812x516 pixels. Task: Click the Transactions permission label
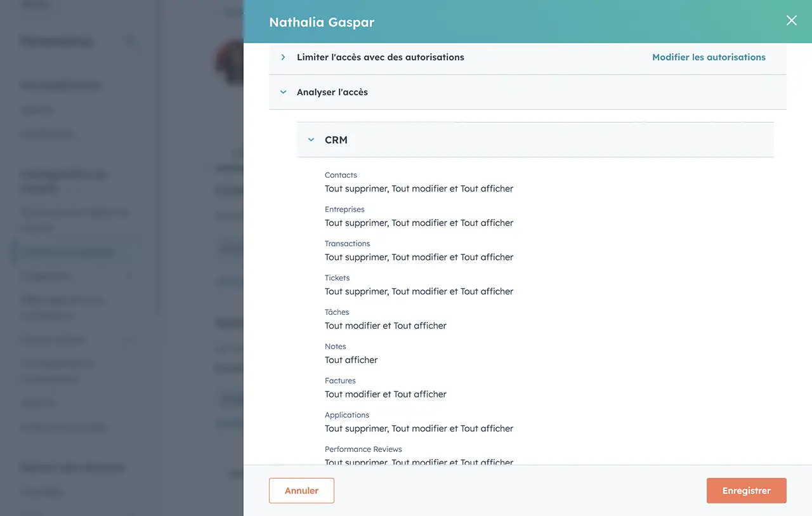click(x=347, y=244)
